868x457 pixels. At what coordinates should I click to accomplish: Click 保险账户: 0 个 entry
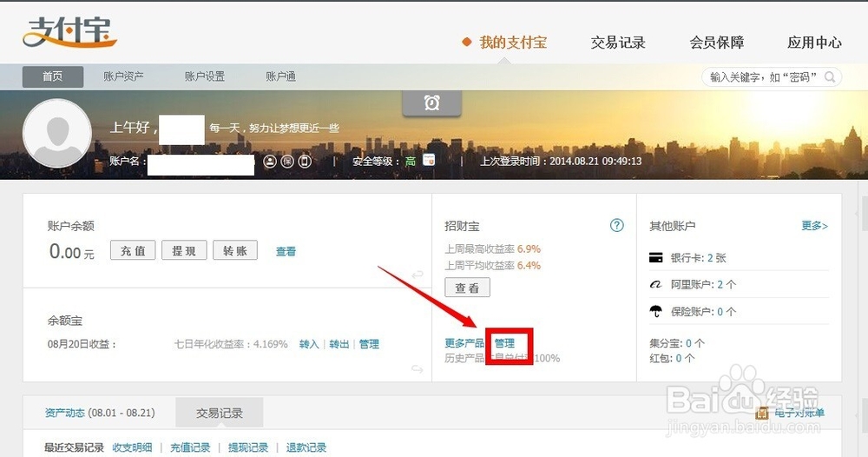pos(703,311)
